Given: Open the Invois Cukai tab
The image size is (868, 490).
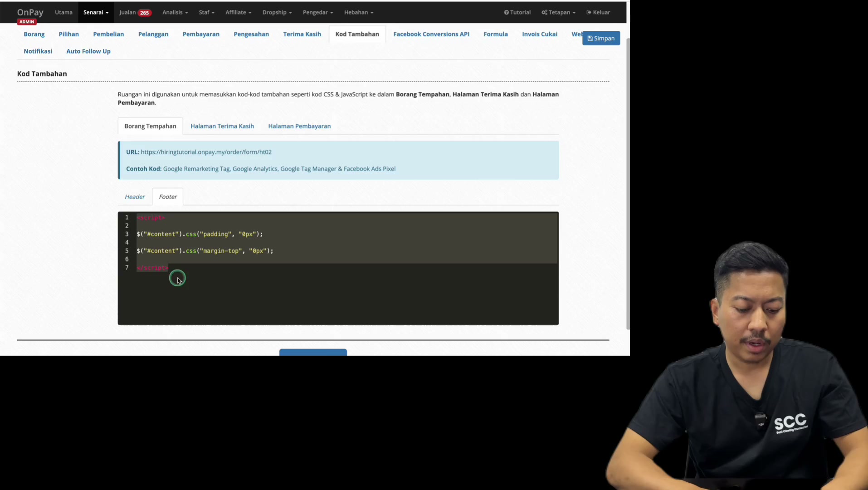Looking at the screenshot, I should pyautogui.click(x=539, y=34).
